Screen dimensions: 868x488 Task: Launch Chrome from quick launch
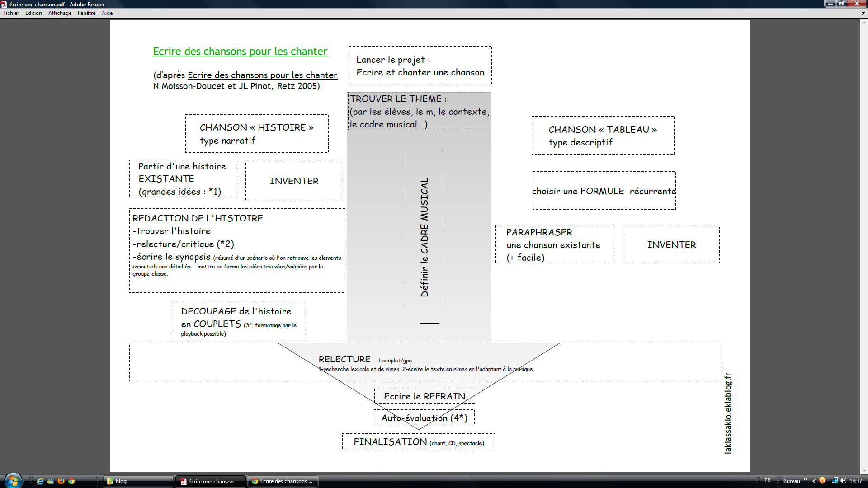[71, 481]
